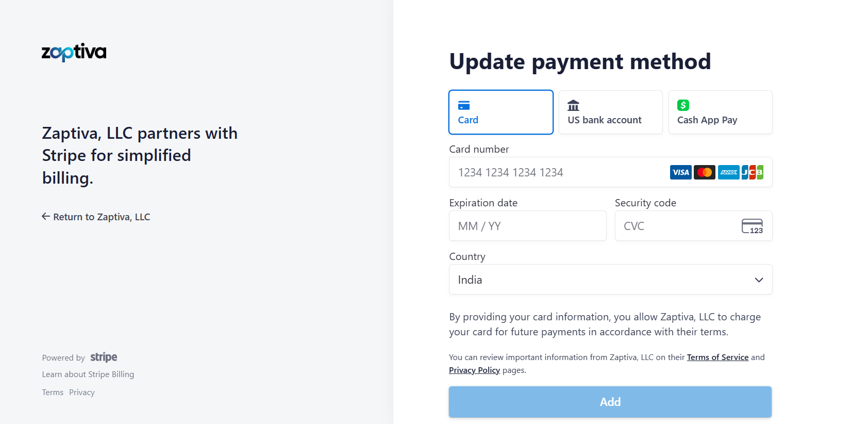Click Learn about Stripe Billing link

(88, 374)
